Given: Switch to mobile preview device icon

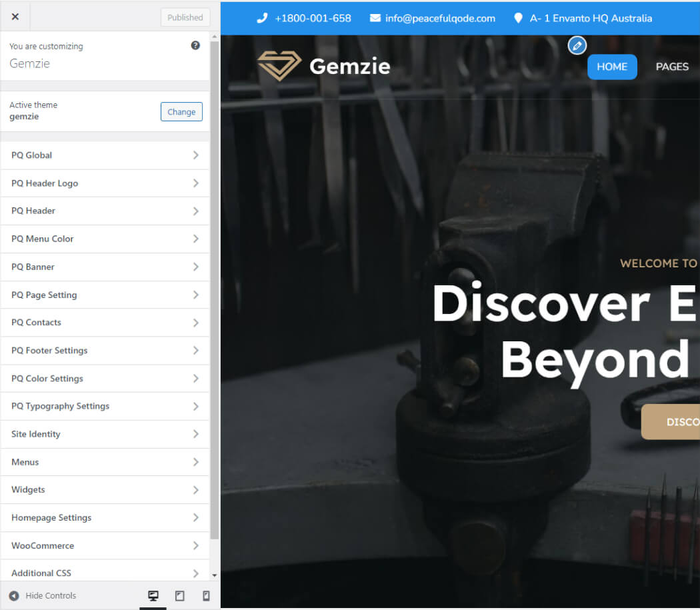Looking at the screenshot, I should click(206, 595).
